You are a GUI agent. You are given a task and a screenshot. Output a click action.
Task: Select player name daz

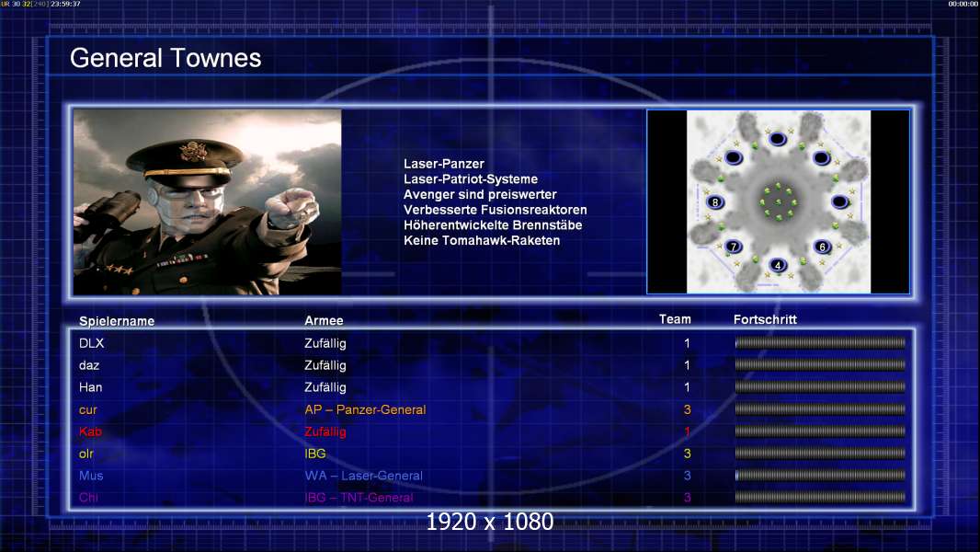click(89, 365)
